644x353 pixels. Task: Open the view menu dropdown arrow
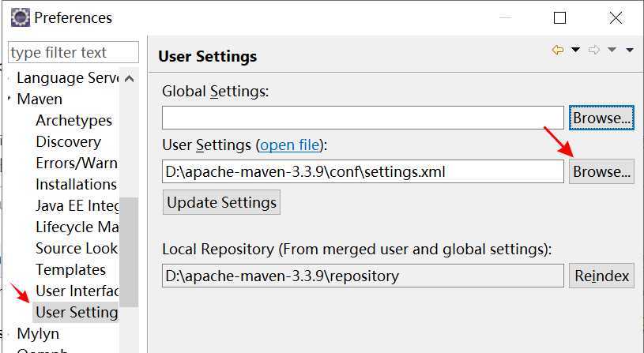click(x=630, y=51)
